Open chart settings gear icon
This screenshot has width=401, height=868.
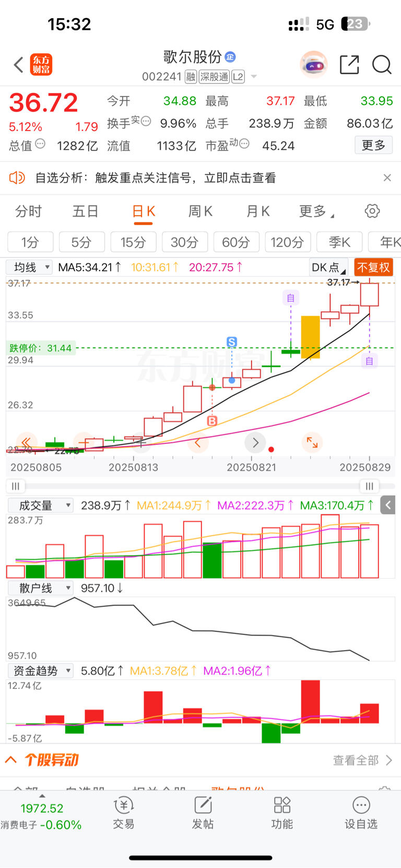(x=372, y=211)
